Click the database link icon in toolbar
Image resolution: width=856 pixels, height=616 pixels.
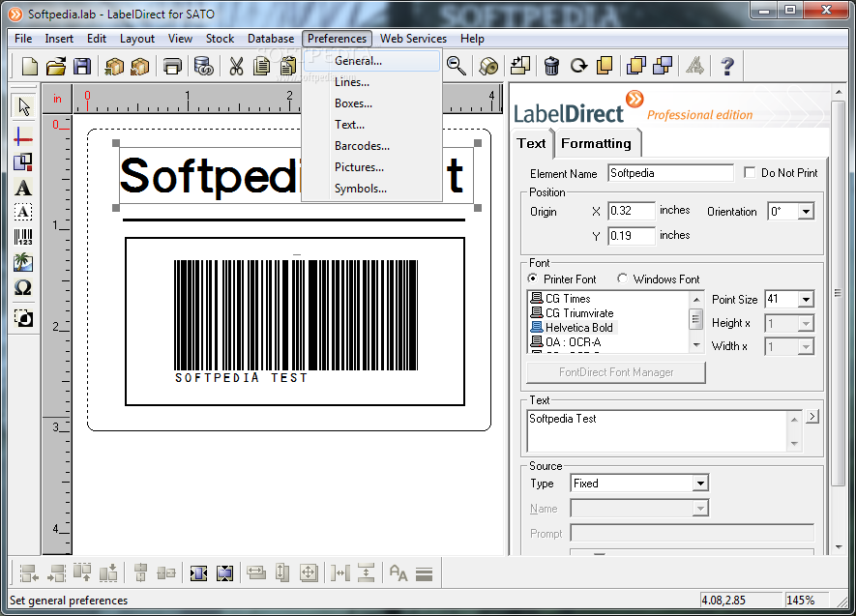(204, 67)
